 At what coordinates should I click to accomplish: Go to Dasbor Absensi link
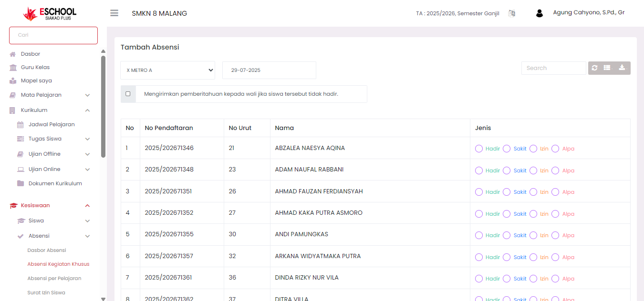click(x=47, y=250)
